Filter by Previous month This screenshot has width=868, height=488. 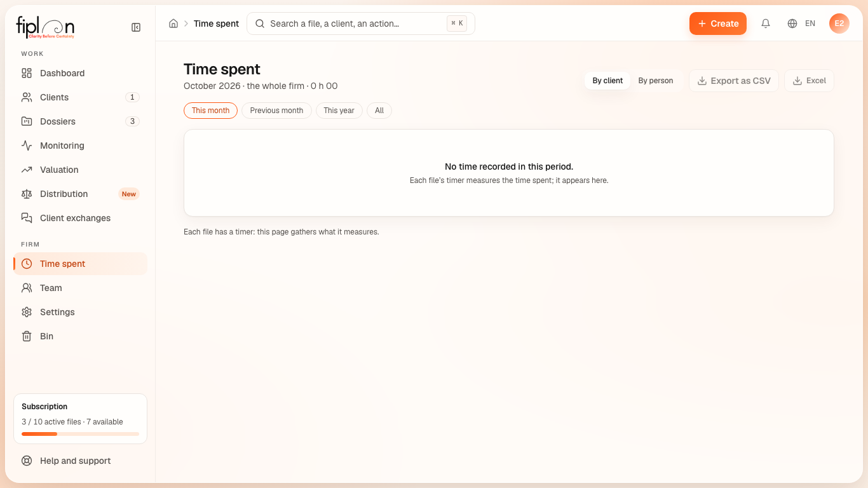[x=276, y=111]
